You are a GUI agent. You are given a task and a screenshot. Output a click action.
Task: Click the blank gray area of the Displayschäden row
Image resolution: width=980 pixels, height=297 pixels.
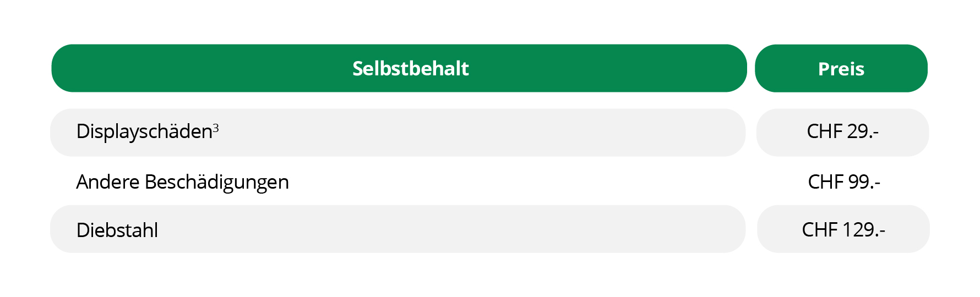point(468,133)
